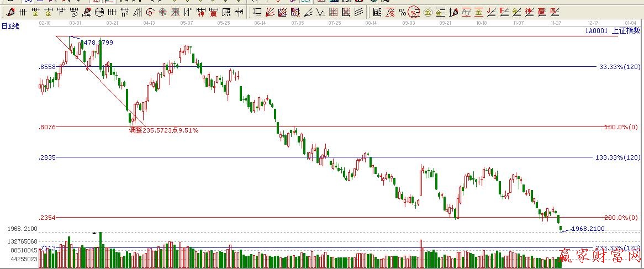The height and width of the screenshot is (269, 644).
Task: Click the red grid square tool
Action: (x=334, y=12)
